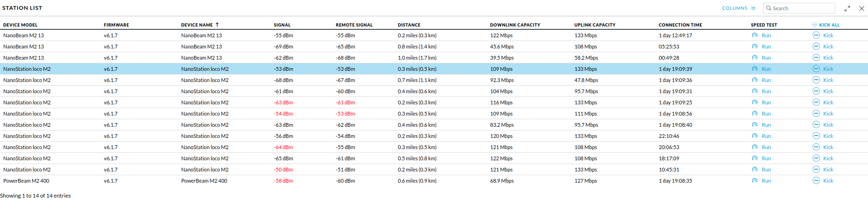
Task: Sort by the Downlink Capacity column header
Action: click(x=515, y=25)
